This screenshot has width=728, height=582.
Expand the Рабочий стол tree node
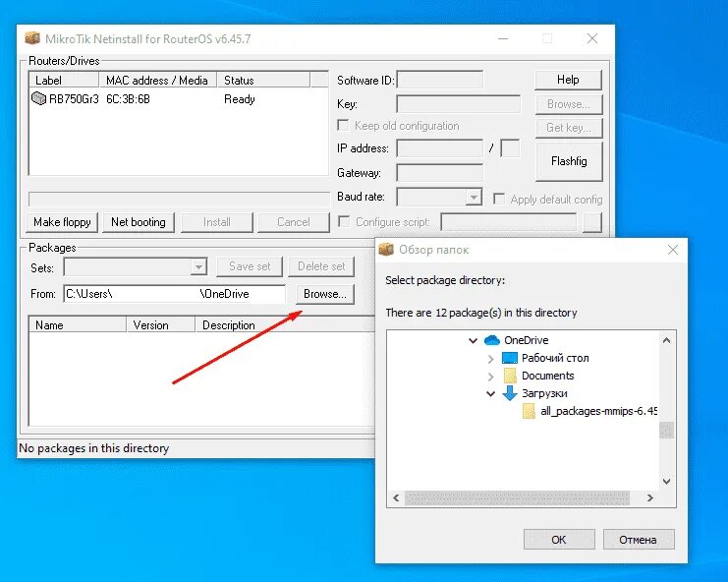491,359
